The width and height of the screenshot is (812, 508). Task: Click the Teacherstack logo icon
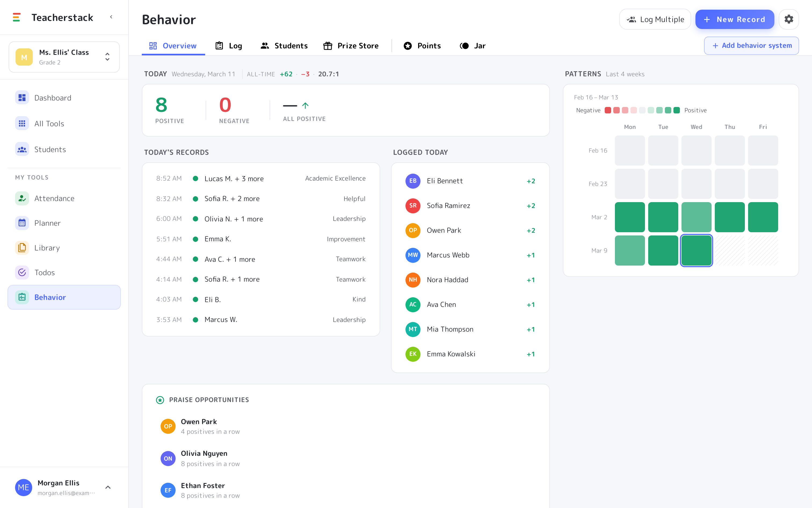16,17
